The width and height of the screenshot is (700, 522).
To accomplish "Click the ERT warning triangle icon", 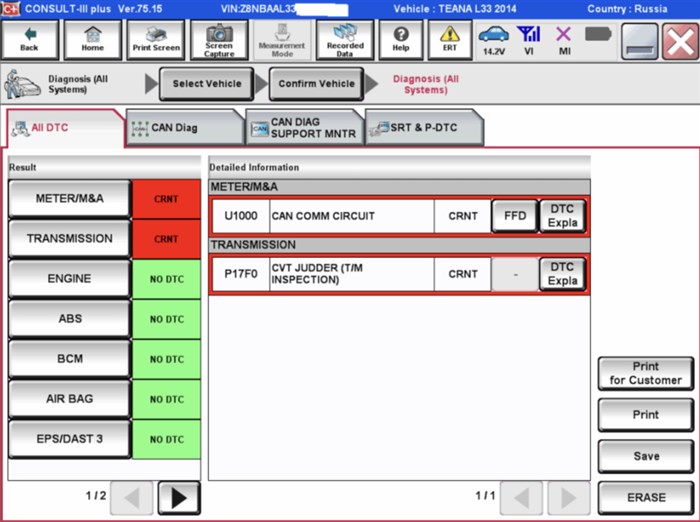I will point(450,39).
